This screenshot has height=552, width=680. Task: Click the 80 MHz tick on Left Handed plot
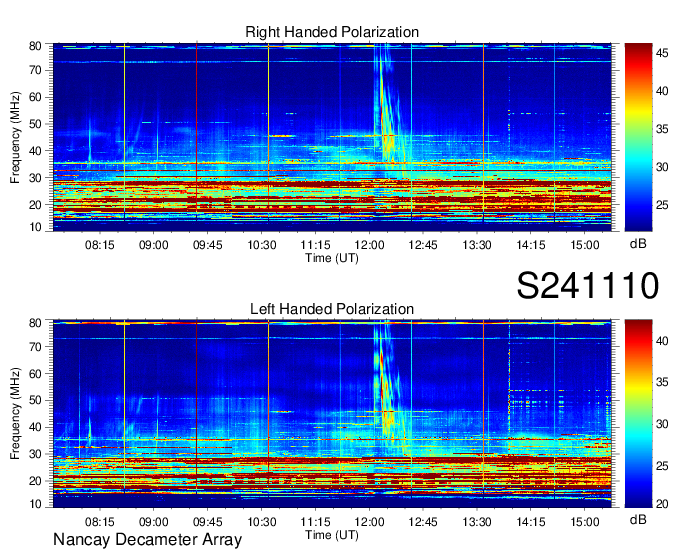[35, 323]
